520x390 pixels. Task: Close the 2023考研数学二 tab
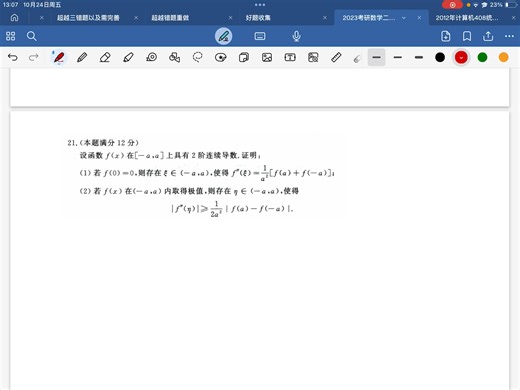[x=419, y=18]
